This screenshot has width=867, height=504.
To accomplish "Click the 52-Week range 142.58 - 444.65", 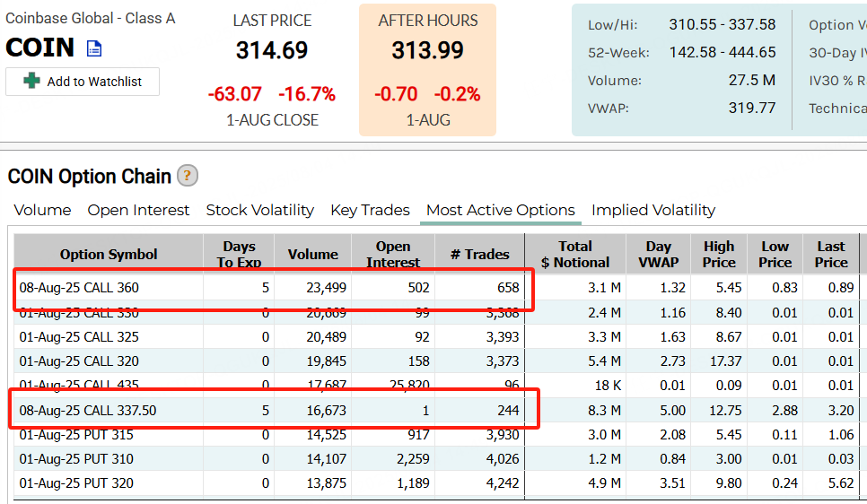I will [x=722, y=53].
